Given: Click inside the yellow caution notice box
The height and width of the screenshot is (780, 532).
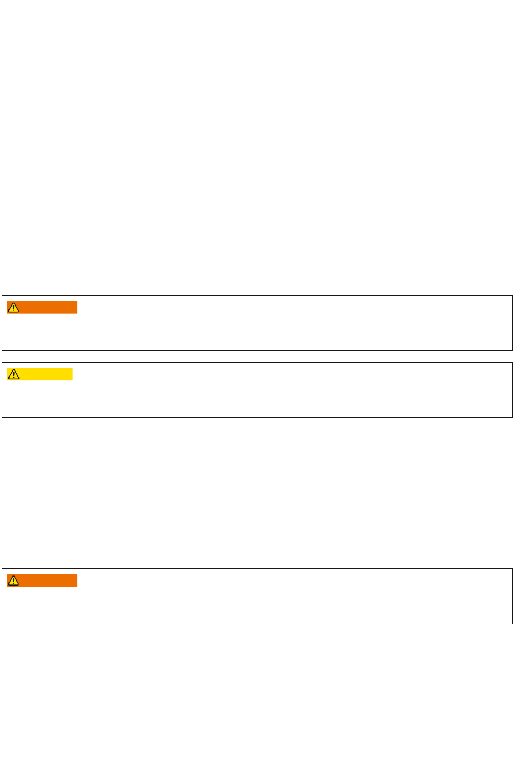Looking at the screenshot, I should [x=257, y=390].
